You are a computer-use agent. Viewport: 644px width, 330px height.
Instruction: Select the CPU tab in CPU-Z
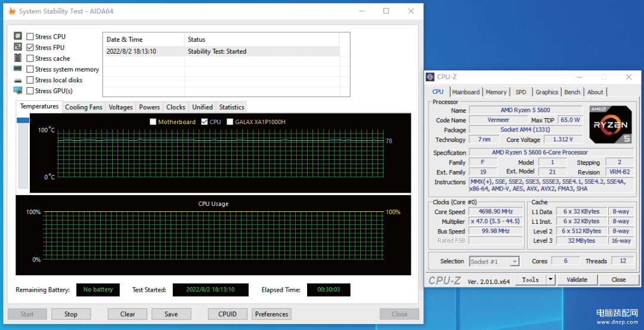pos(438,92)
